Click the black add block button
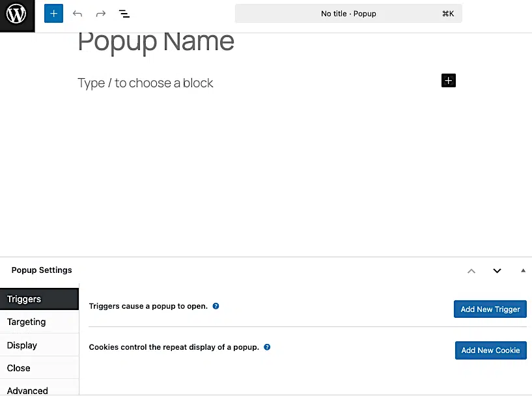Screen dimensions: 532x396 [x=448, y=80]
